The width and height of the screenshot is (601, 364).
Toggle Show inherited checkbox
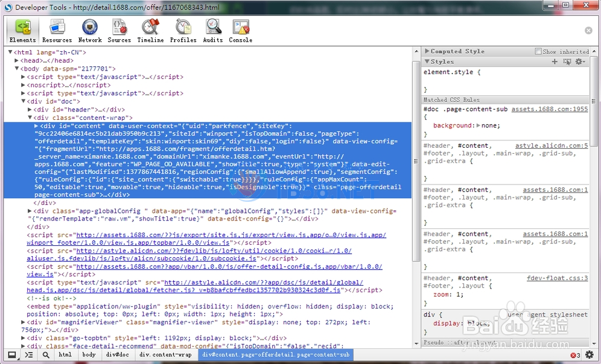tap(538, 51)
